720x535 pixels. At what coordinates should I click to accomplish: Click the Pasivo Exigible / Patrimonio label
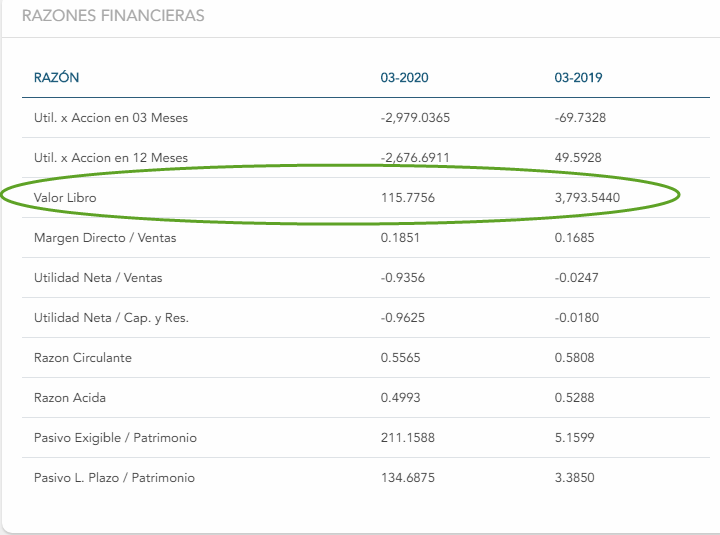click(x=115, y=438)
